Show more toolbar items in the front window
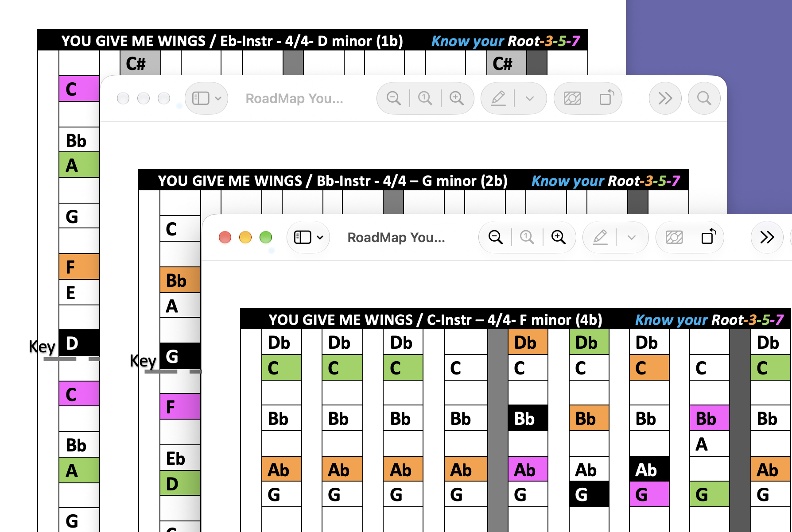 pos(767,237)
